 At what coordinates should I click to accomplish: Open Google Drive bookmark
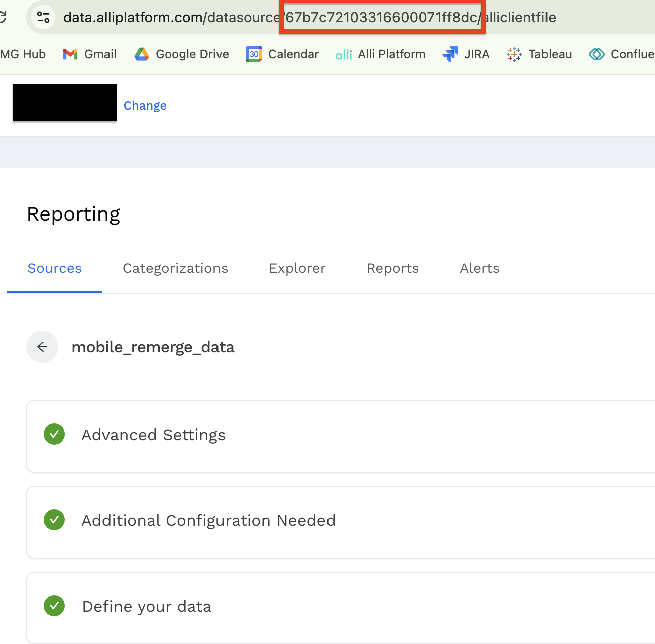[181, 54]
